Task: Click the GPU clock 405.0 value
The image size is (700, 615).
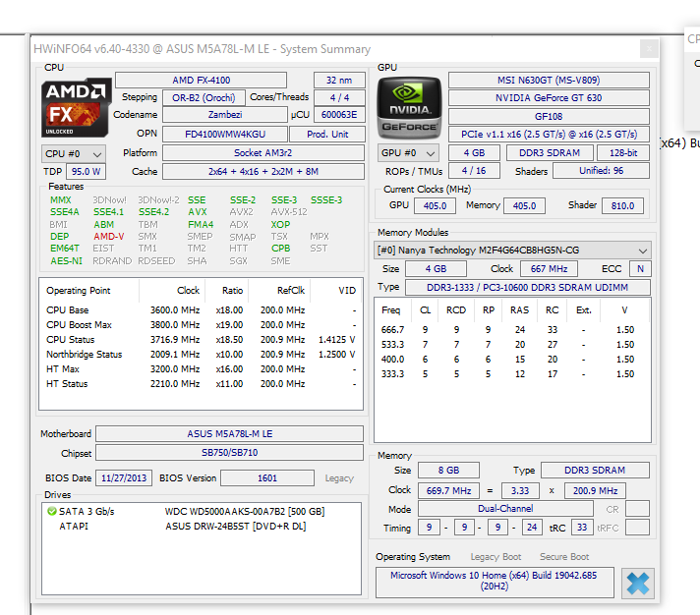Action: [x=435, y=205]
